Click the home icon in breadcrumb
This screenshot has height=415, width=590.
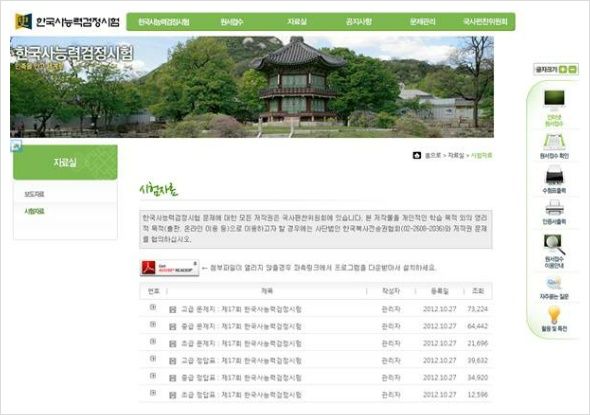(417, 155)
